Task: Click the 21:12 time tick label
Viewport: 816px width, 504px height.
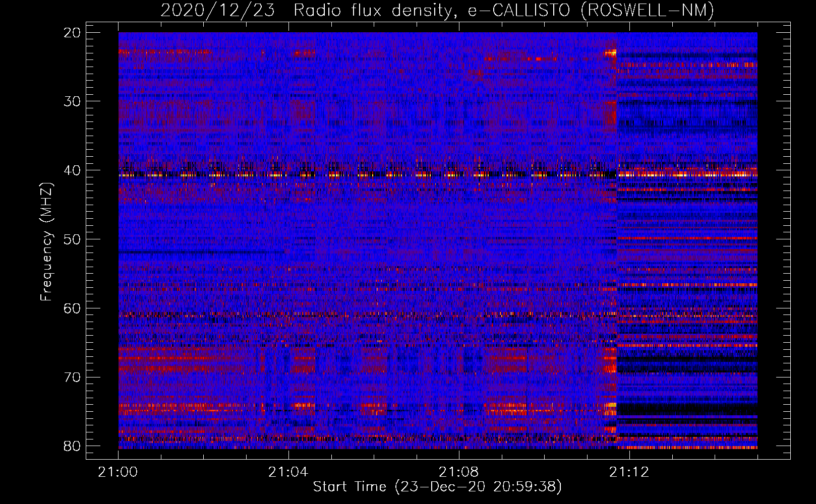Action: point(629,472)
